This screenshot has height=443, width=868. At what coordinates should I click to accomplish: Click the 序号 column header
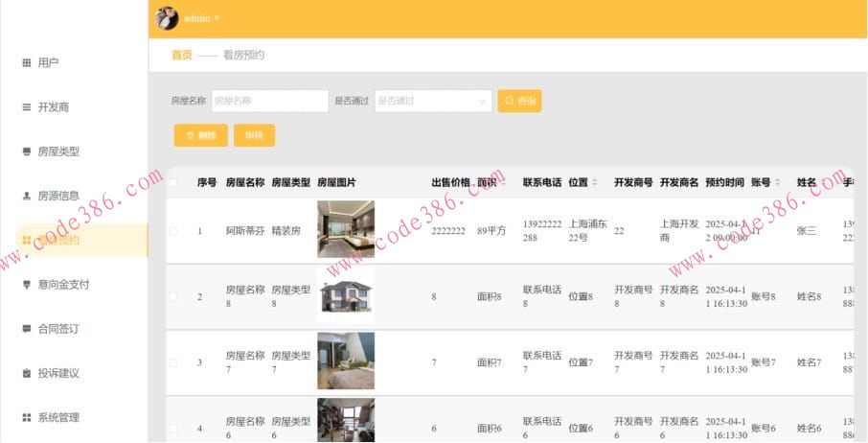207,182
